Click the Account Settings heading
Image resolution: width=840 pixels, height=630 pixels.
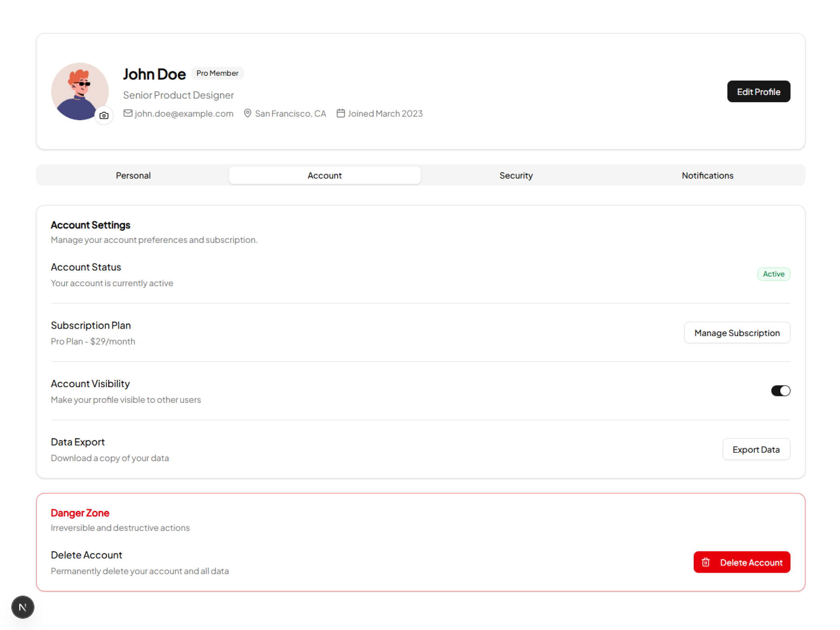[91, 225]
